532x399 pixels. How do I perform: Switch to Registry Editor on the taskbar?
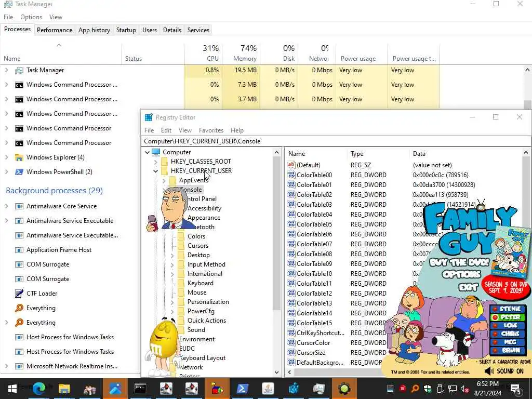point(293,389)
